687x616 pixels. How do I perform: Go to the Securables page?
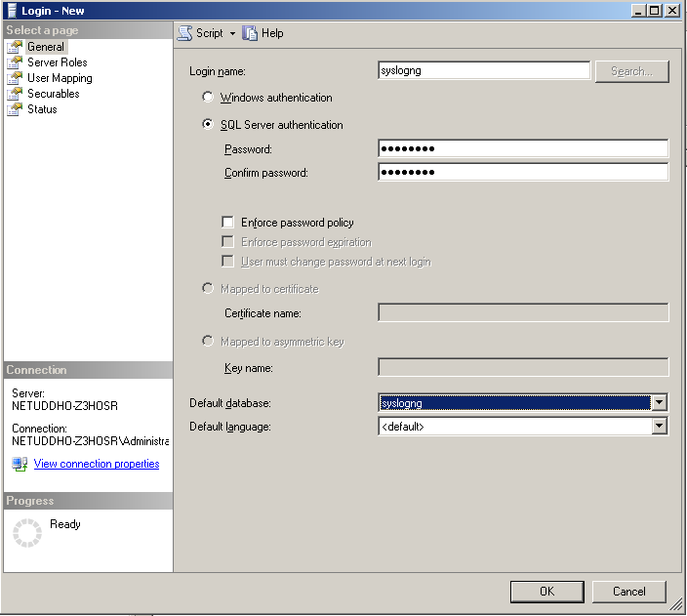coord(54,94)
